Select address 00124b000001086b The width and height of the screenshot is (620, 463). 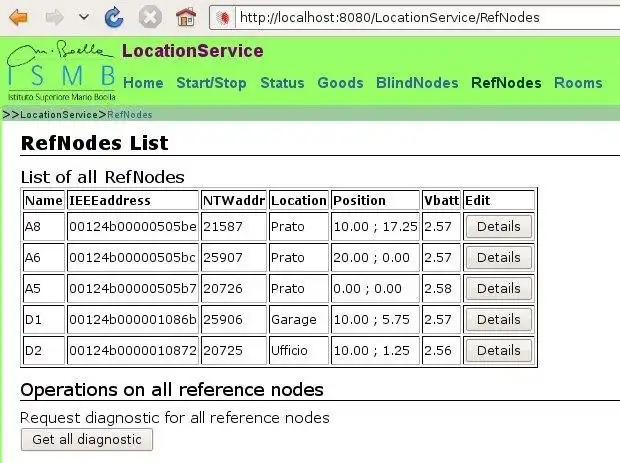[132, 319]
